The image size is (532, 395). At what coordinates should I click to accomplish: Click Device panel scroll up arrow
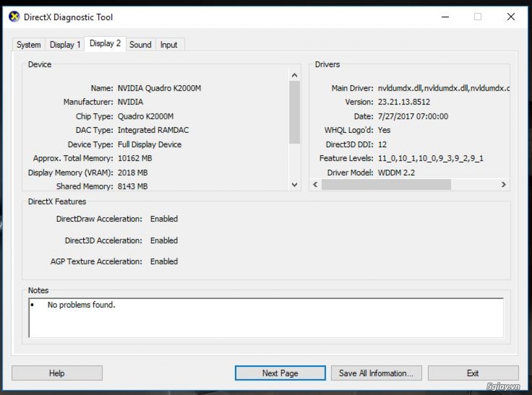(x=295, y=75)
